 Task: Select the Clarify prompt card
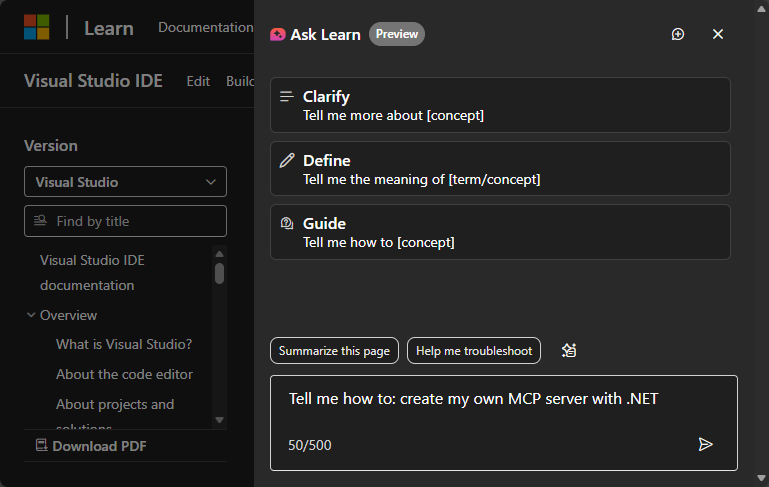coord(500,105)
